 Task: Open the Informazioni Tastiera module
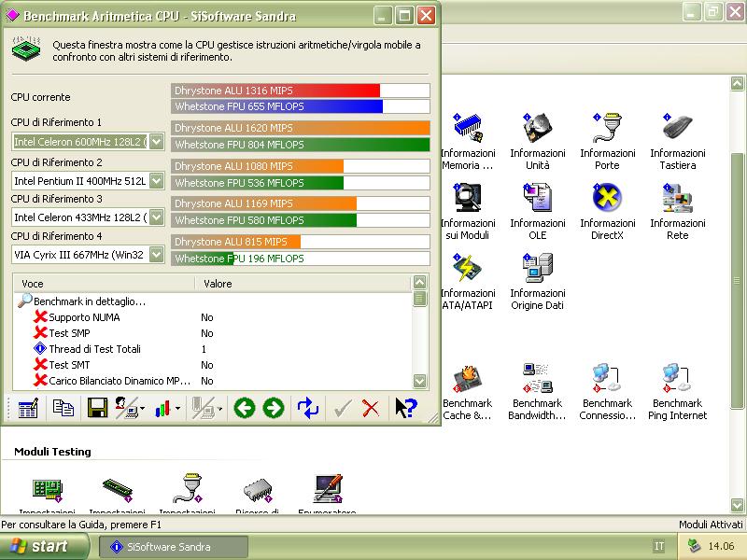click(x=677, y=142)
